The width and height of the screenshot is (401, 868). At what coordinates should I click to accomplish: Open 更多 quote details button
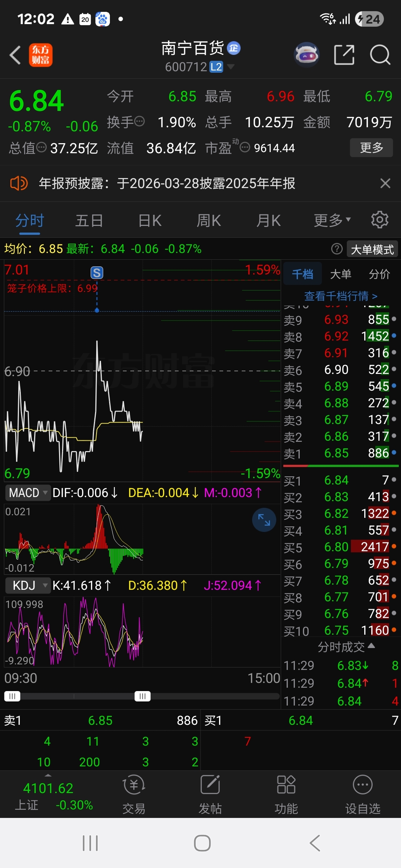click(371, 148)
